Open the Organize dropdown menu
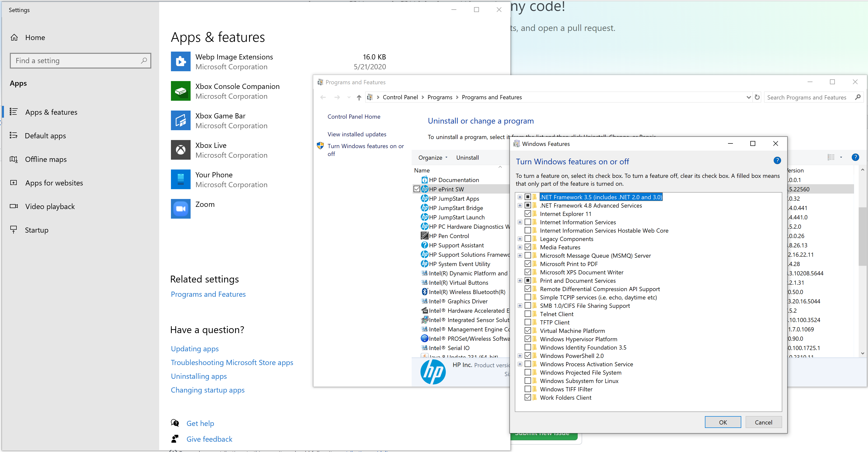The height and width of the screenshot is (452, 868). click(433, 158)
